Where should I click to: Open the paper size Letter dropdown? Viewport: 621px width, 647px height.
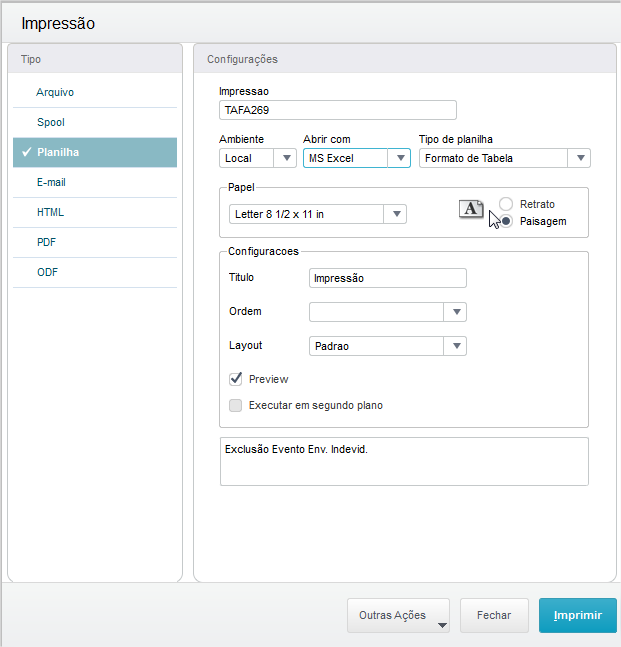coord(397,214)
